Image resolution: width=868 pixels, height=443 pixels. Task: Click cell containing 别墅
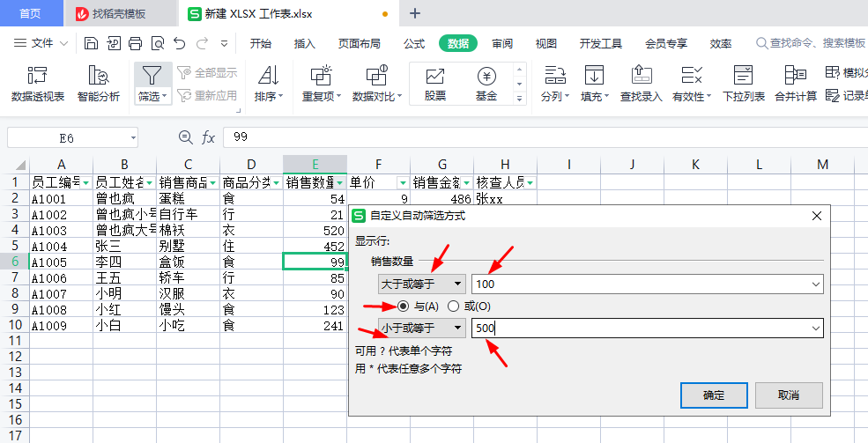tap(189, 246)
